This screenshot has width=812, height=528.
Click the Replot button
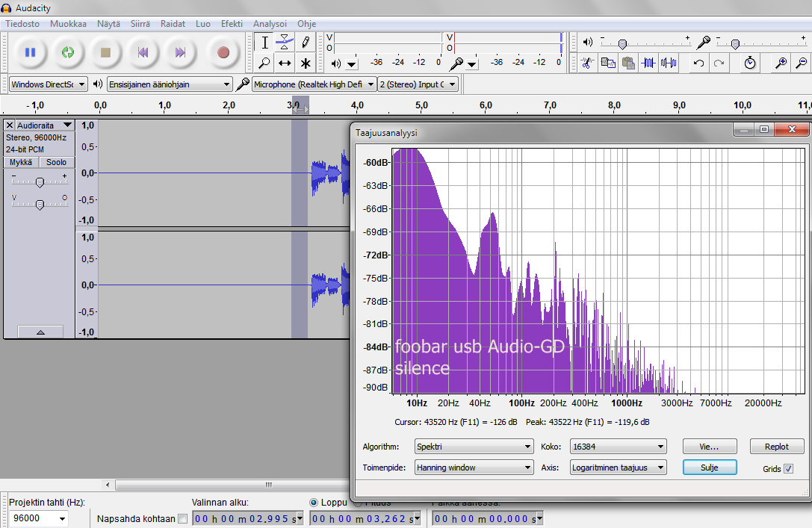click(777, 446)
